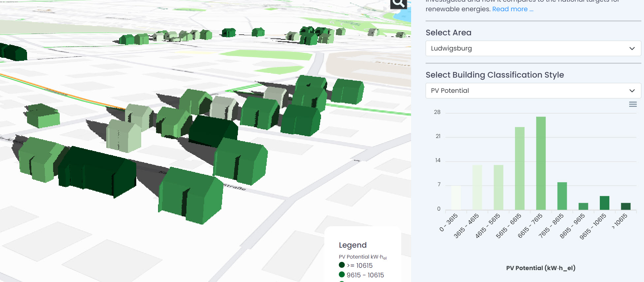Click the map search magnifier icon

(399, 4)
